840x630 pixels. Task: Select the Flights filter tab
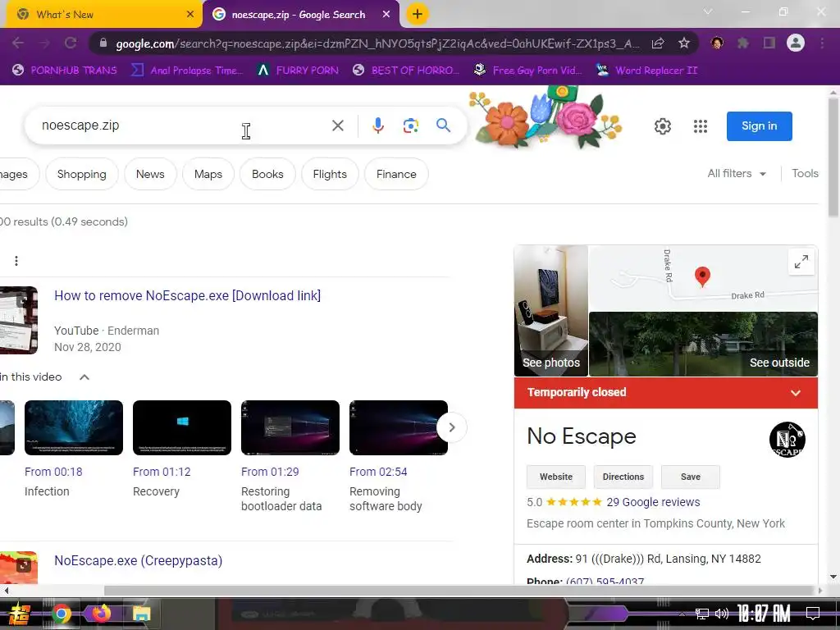pyautogui.click(x=330, y=174)
